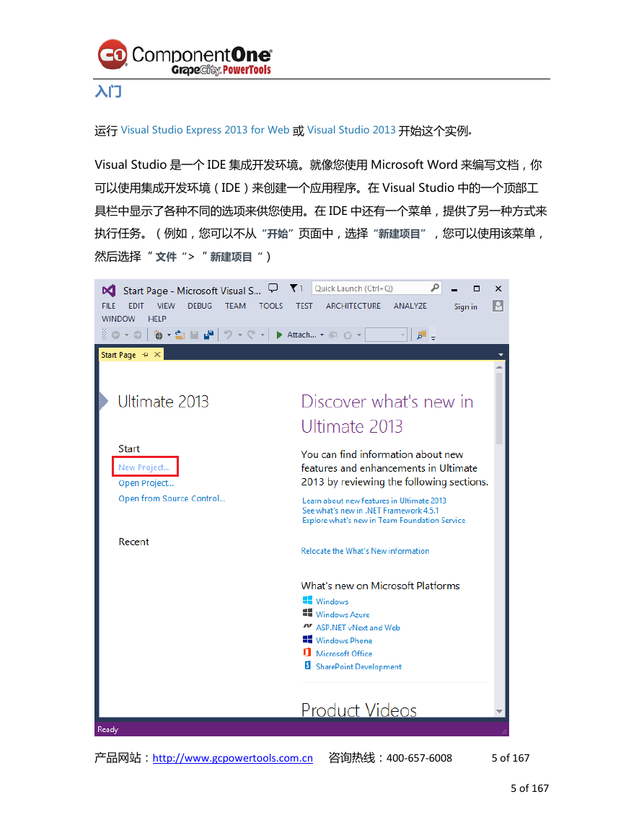
Task: Click the Navigate Forward arrow icon
Action: [138, 335]
